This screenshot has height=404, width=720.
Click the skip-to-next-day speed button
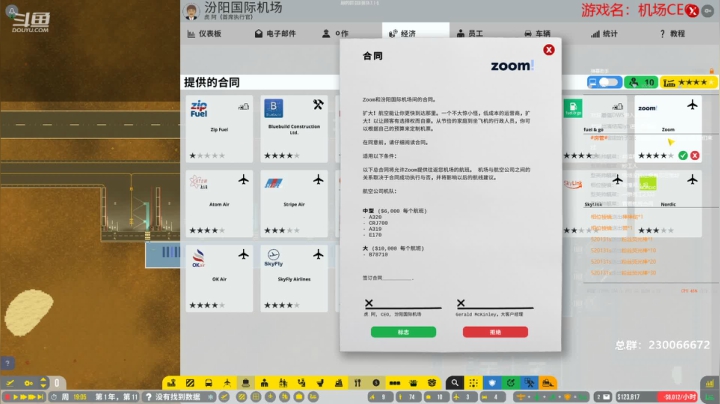point(40,397)
